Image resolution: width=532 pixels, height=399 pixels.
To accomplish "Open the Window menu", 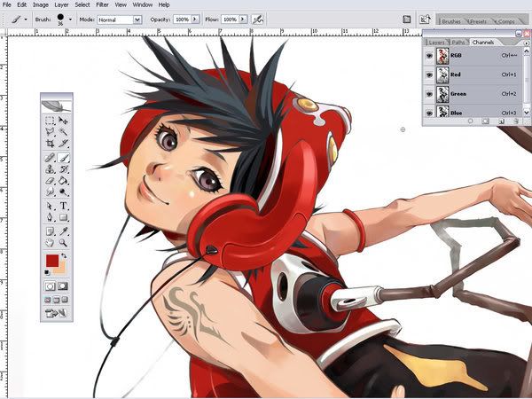I will click(142, 4).
